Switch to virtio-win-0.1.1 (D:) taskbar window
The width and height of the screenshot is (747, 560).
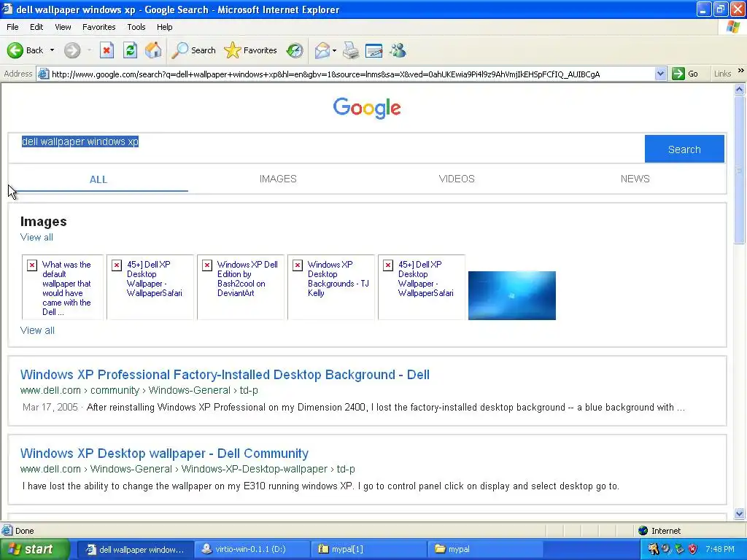pos(250,549)
